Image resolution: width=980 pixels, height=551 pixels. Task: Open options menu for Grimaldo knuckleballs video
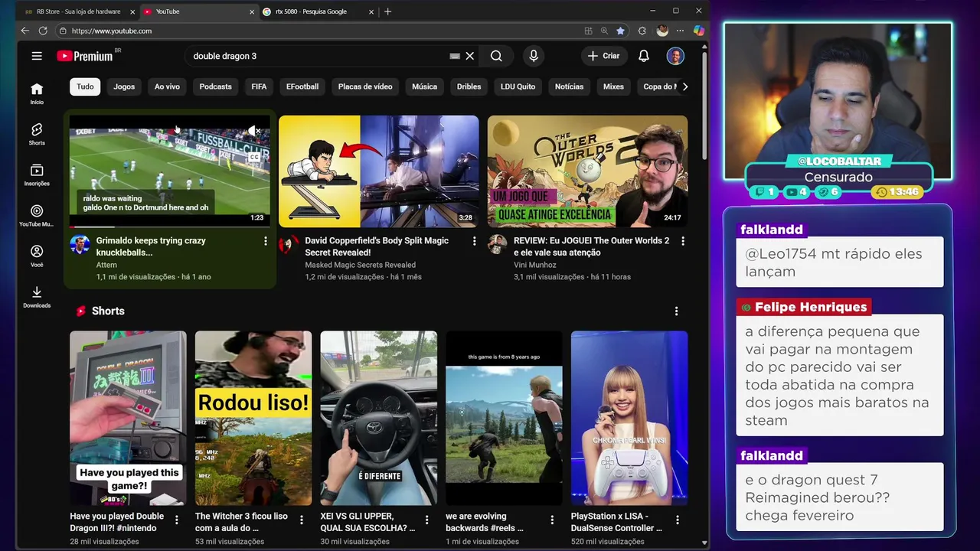266,241
